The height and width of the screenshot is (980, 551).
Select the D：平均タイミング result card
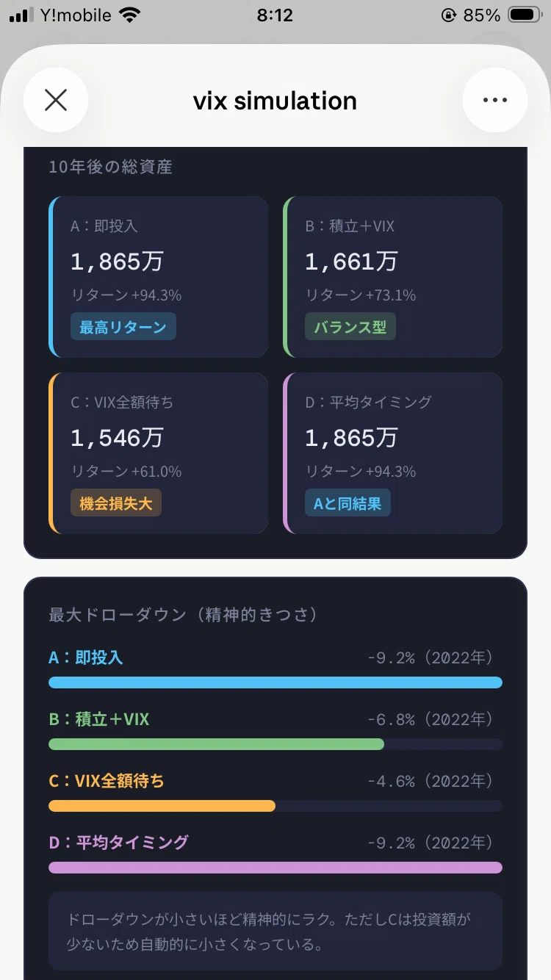[x=393, y=453]
